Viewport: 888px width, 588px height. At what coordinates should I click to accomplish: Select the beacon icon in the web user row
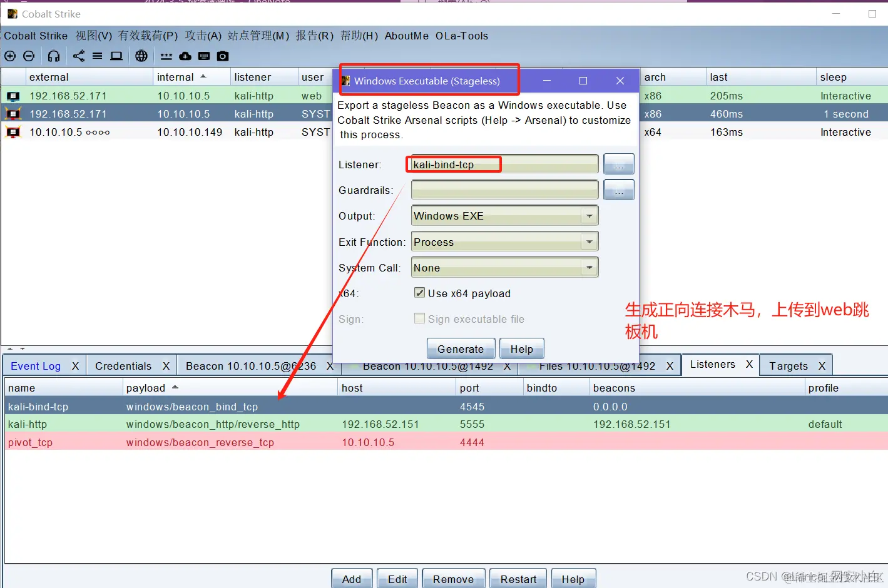(13, 96)
